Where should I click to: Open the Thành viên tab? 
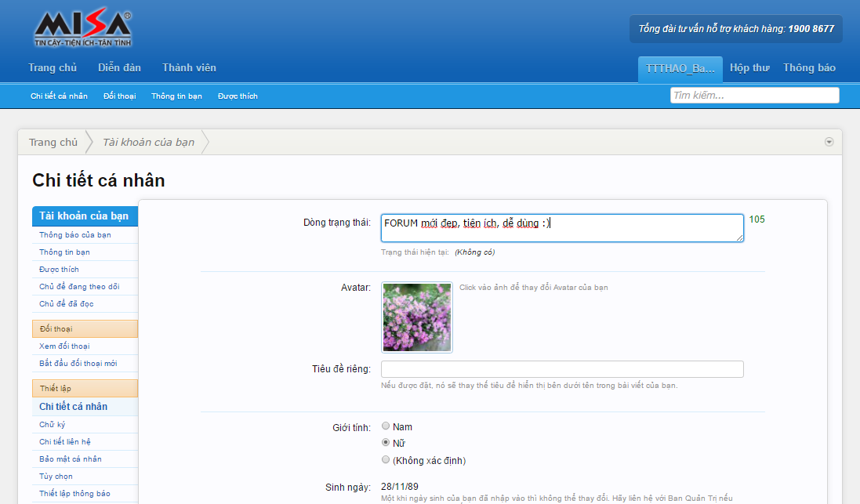coord(189,68)
